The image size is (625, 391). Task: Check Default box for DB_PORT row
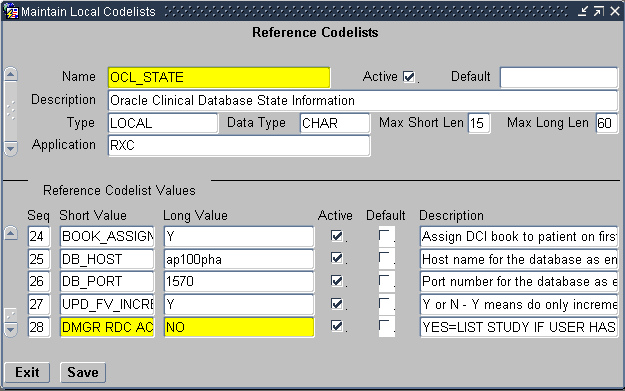(385, 281)
